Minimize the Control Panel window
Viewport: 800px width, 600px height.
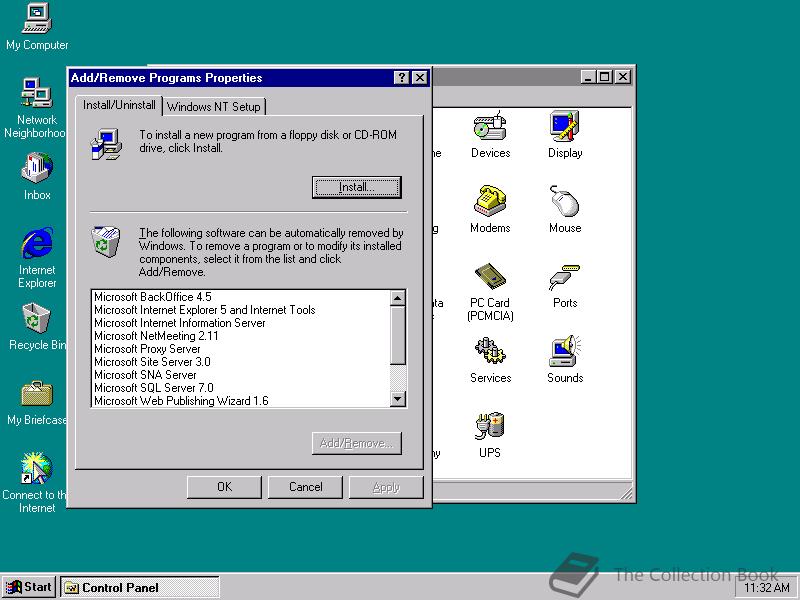point(588,77)
